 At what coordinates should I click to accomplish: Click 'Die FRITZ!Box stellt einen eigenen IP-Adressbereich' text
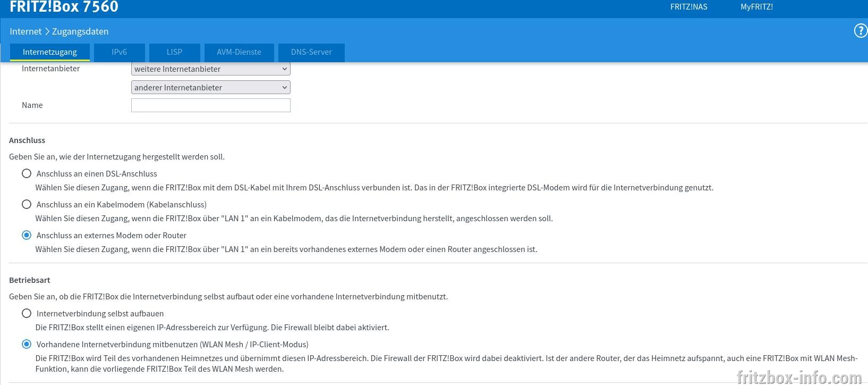coord(212,328)
